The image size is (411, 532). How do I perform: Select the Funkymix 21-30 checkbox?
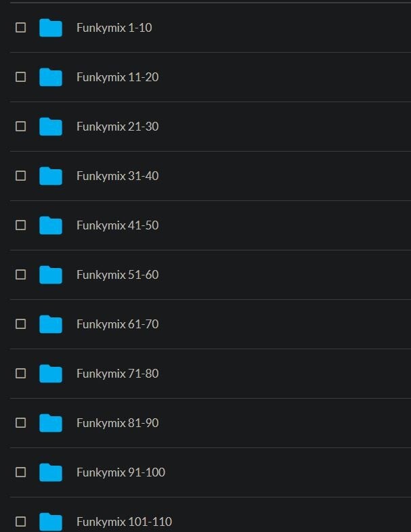pos(21,127)
